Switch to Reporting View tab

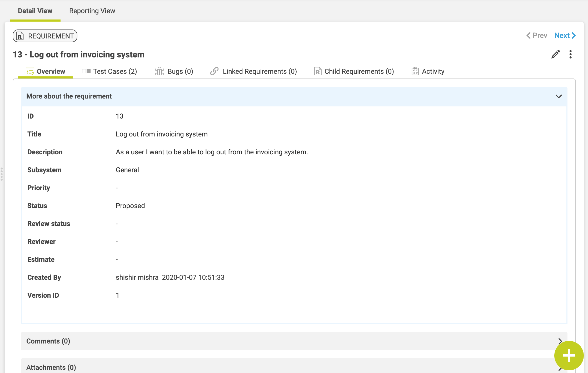point(92,11)
